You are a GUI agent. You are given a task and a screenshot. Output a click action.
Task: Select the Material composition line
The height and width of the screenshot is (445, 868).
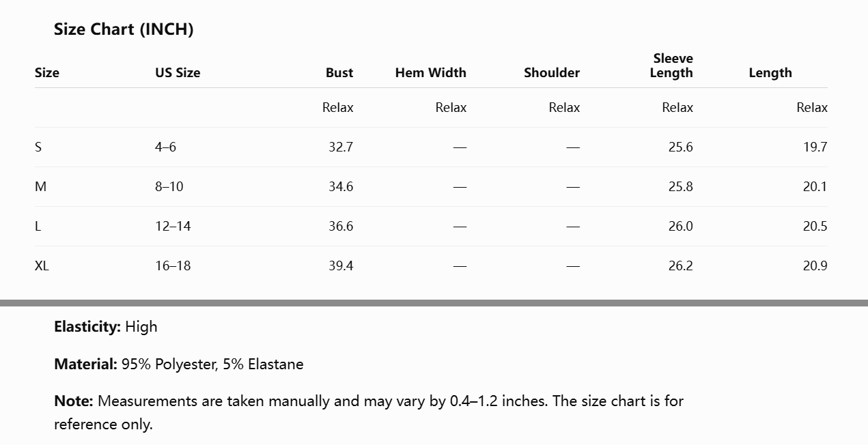(179, 364)
